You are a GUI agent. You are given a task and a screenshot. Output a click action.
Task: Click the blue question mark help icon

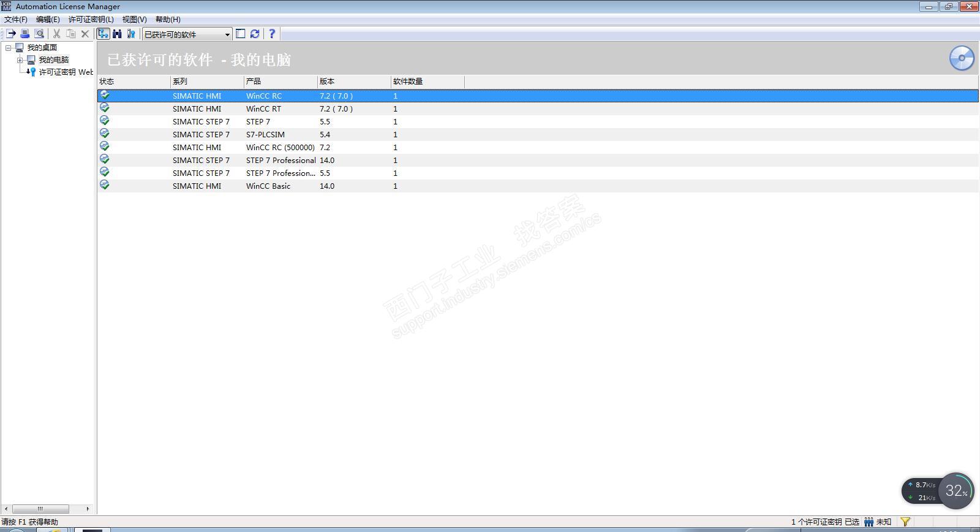click(x=272, y=34)
